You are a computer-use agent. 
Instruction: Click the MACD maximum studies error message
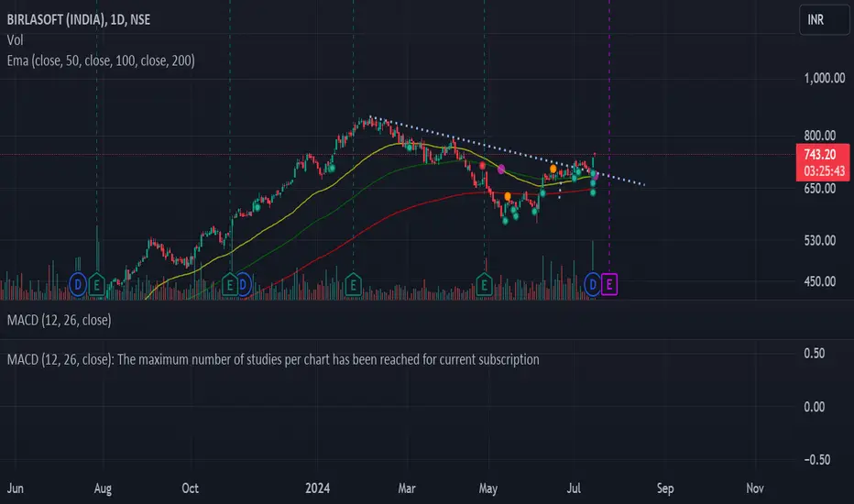click(x=273, y=359)
